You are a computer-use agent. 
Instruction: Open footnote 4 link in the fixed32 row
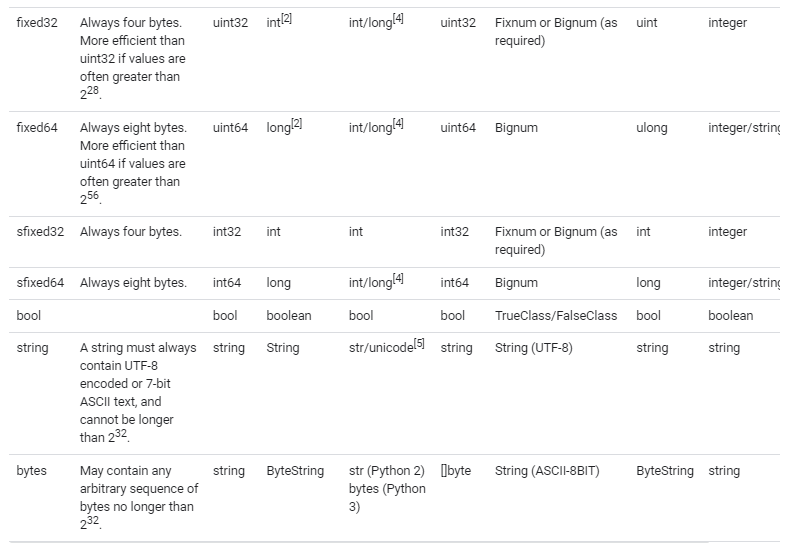398,19
